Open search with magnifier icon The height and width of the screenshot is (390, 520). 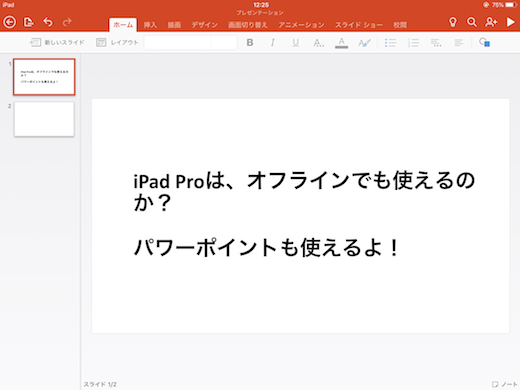pos(471,22)
